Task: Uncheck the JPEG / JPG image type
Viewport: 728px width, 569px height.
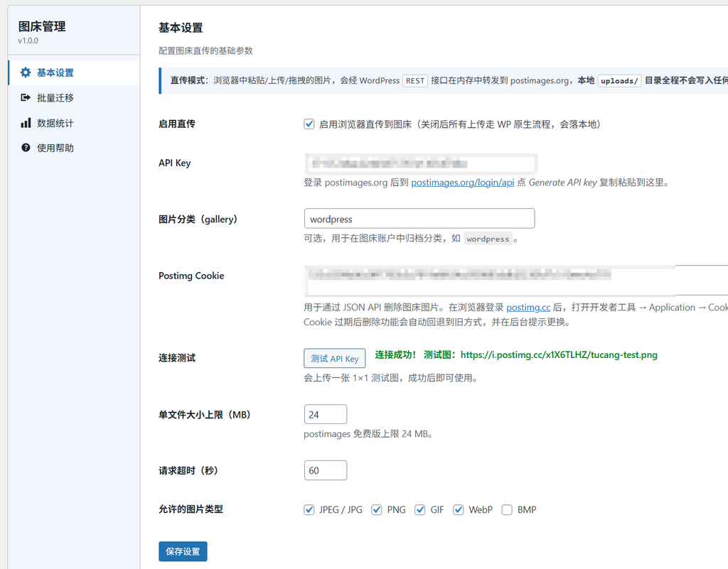Action: pos(309,509)
